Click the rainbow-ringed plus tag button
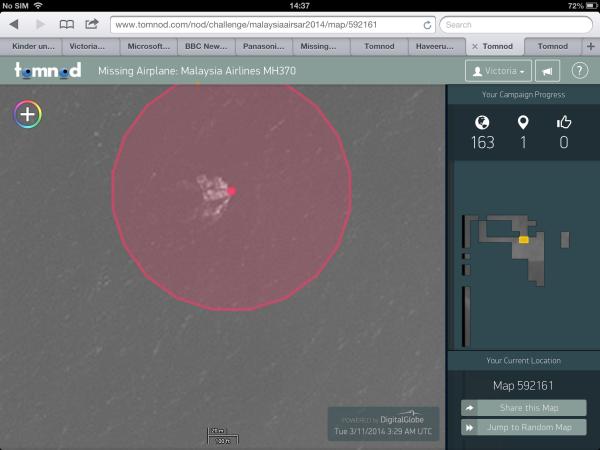600x450 pixels. [x=28, y=114]
